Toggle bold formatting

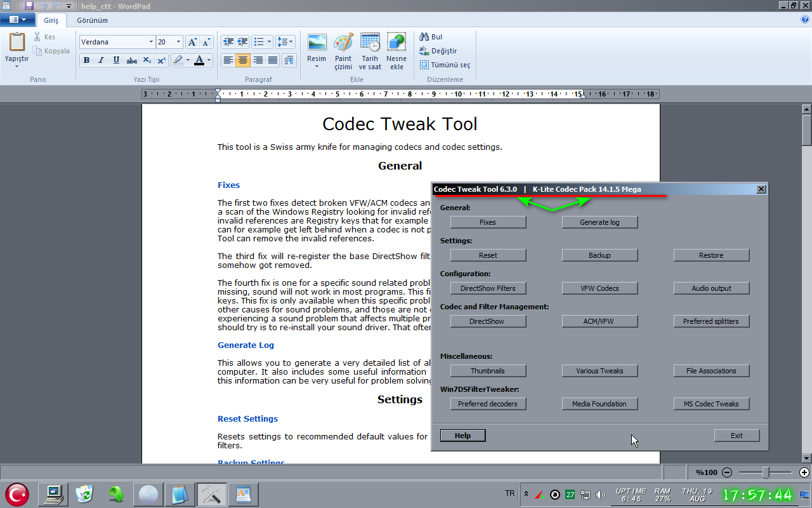[x=86, y=60]
